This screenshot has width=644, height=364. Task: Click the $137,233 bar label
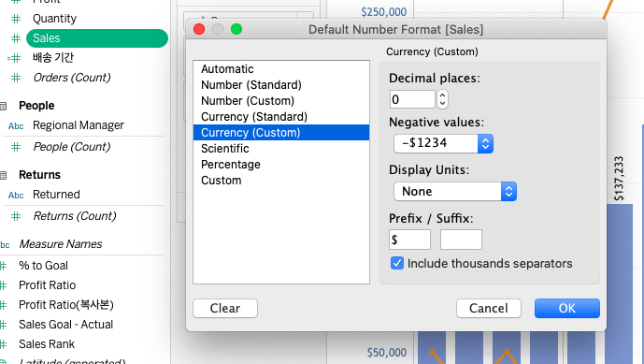pos(619,179)
